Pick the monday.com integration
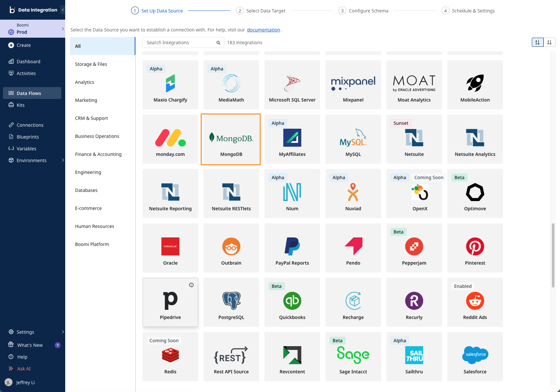 click(170, 139)
